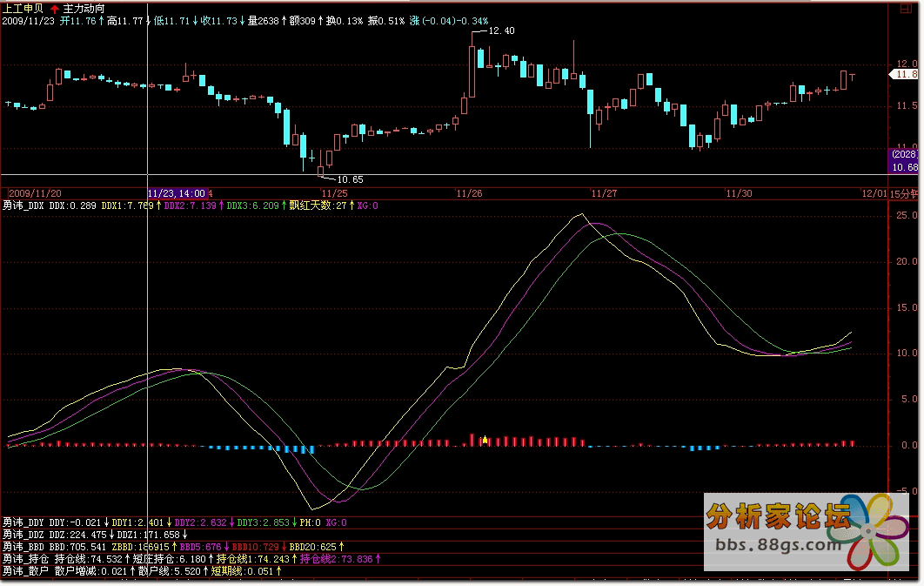Click the 11.8 current price tag

pyautogui.click(x=905, y=75)
